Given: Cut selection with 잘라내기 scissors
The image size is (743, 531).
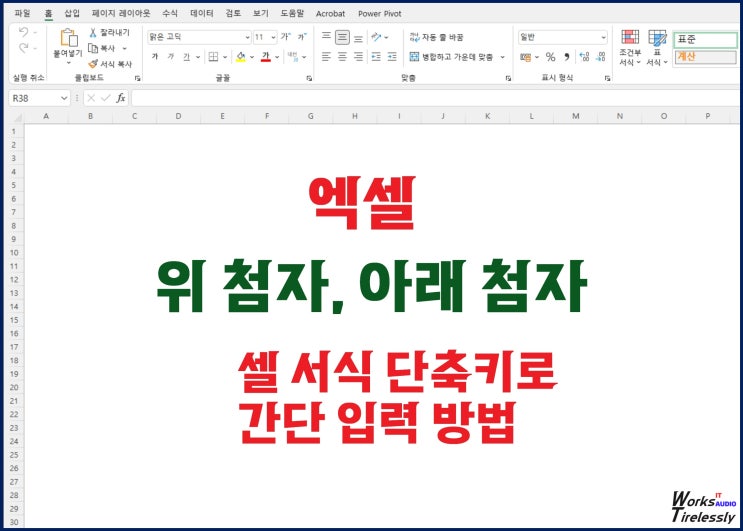Looking at the screenshot, I should click(109, 32).
